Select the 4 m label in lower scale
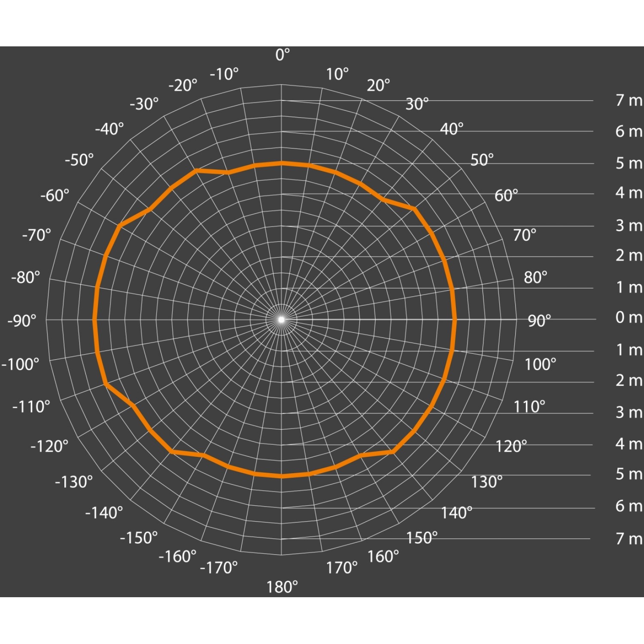 tap(629, 444)
